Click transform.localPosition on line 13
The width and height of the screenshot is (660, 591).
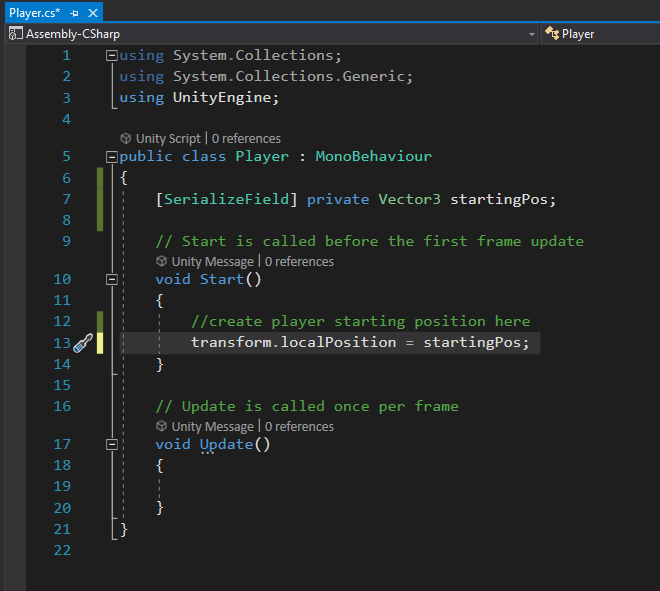(294, 342)
